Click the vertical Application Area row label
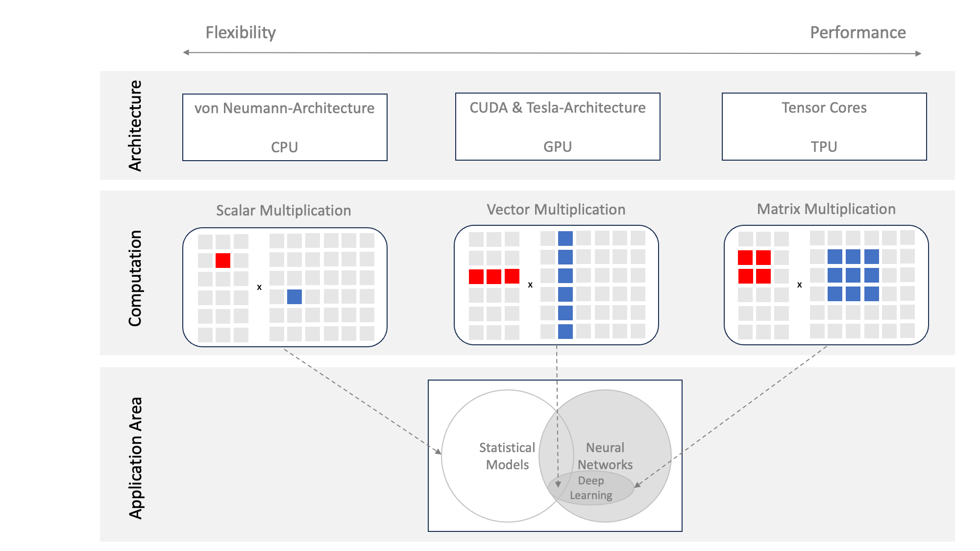 click(135, 457)
